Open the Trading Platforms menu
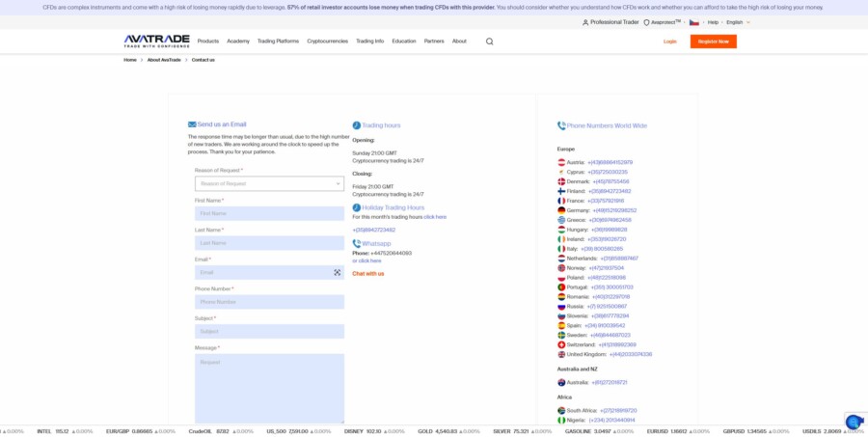Viewport: 868px width, 437px height. click(x=278, y=41)
